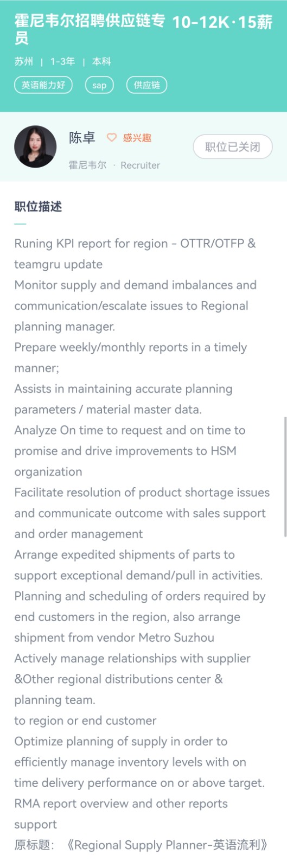This screenshot has width=287, height=868.
Task: Click the 本科 education label
Action: point(101,61)
